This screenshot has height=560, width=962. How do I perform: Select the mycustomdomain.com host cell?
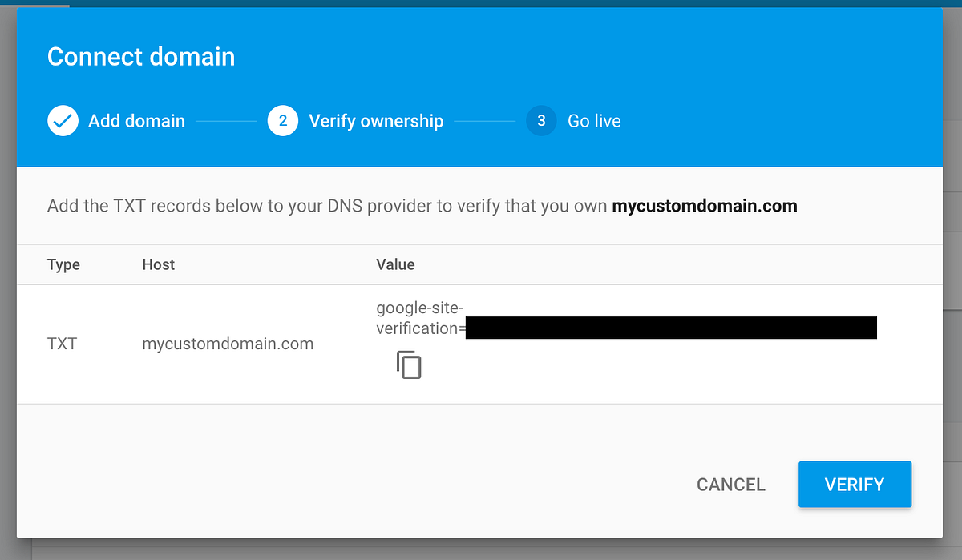point(228,344)
